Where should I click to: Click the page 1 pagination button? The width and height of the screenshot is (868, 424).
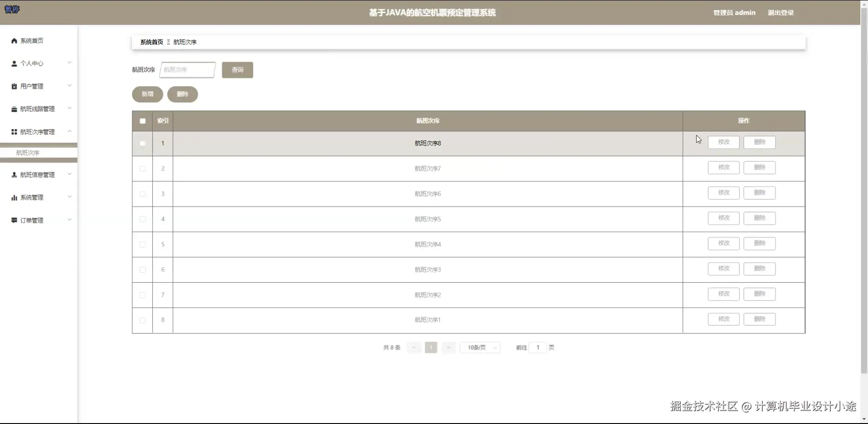[431, 347]
